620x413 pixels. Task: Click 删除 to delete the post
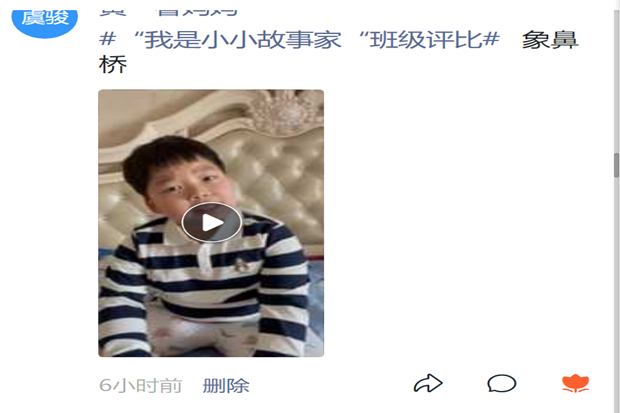[x=226, y=386]
